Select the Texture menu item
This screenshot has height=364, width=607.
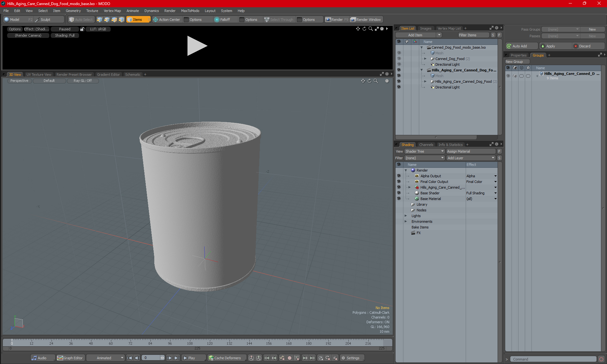91,10
